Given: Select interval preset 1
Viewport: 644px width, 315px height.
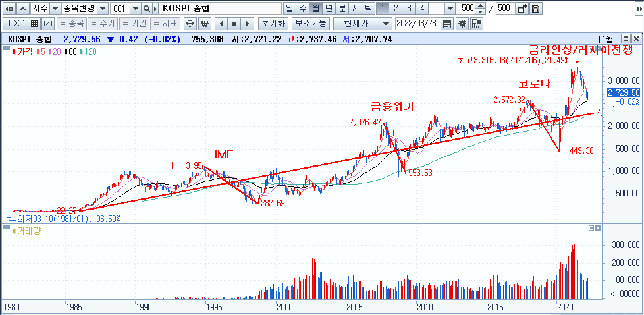Looking at the screenshot, I should pyautogui.click(x=383, y=8).
